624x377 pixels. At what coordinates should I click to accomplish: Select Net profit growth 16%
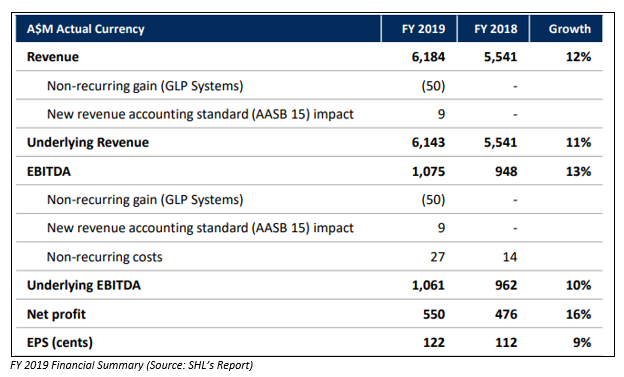click(578, 314)
